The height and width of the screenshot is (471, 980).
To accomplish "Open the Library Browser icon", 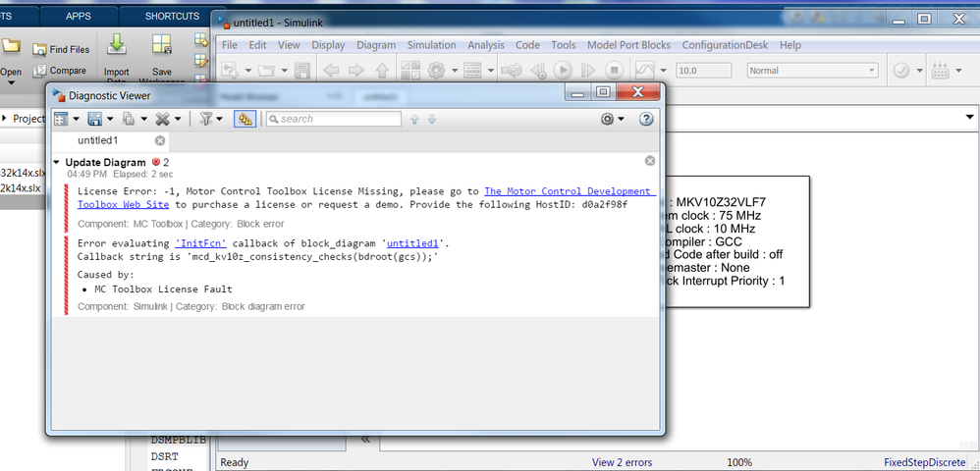I will 410,71.
